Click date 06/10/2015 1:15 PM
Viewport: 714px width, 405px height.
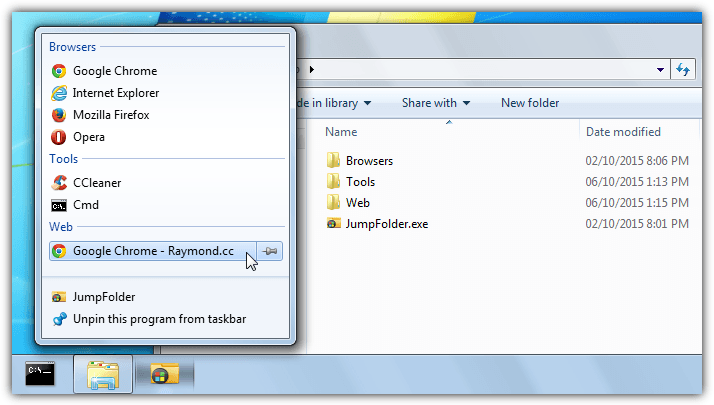click(637, 203)
